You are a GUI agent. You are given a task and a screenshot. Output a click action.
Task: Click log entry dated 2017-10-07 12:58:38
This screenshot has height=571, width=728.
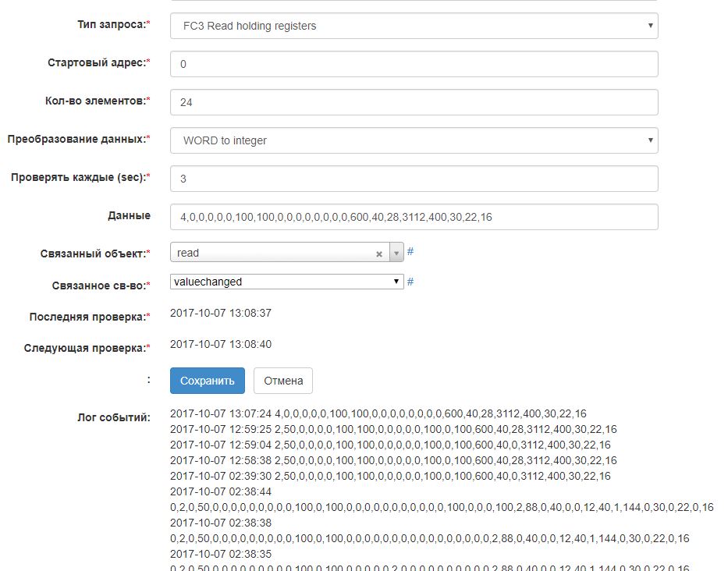[x=393, y=460]
